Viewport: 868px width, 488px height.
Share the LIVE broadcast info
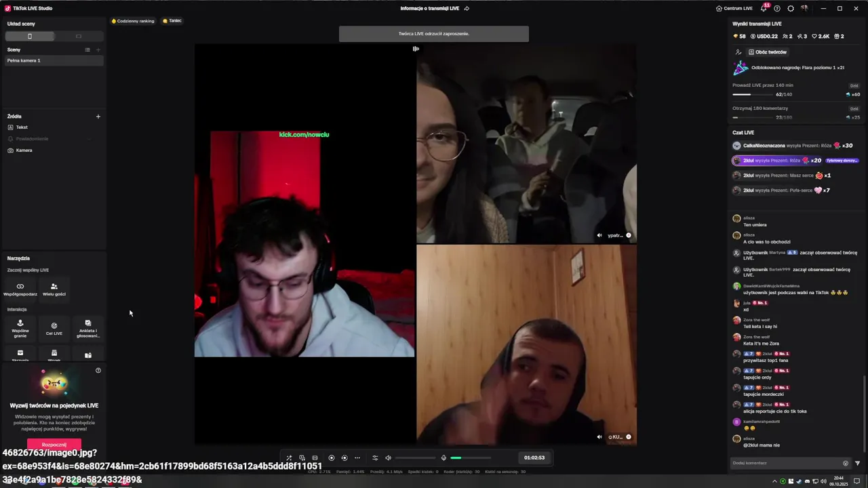467,8
